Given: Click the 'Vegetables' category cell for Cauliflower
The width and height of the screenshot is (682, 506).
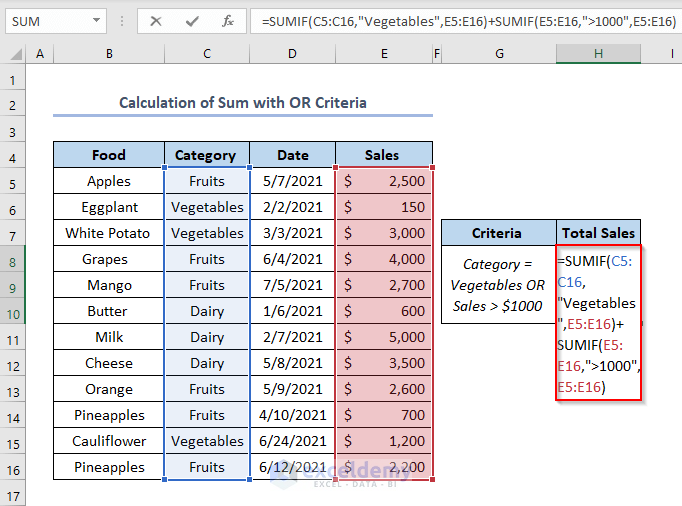Looking at the screenshot, I should tap(207, 441).
